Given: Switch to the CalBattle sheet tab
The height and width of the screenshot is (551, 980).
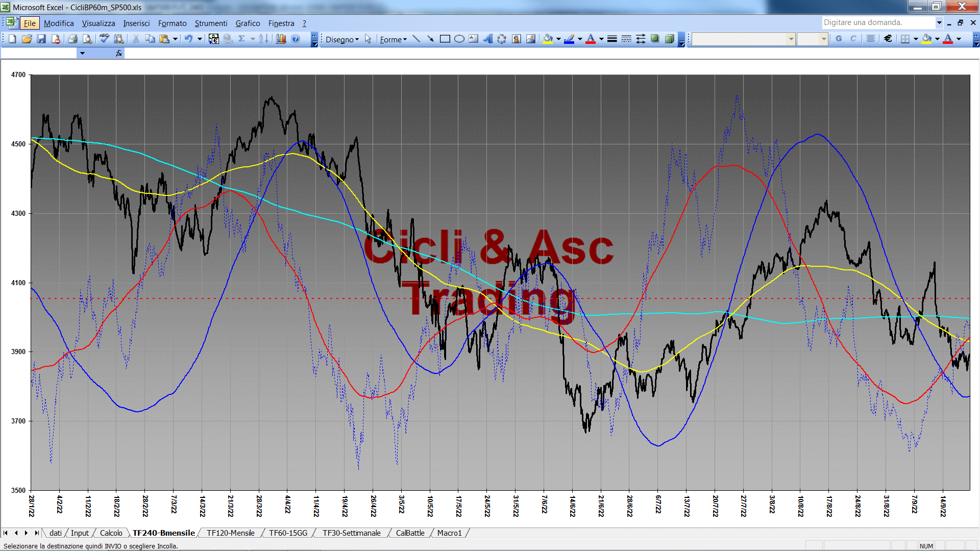Looking at the screenshot, I should tap(410, 533).
